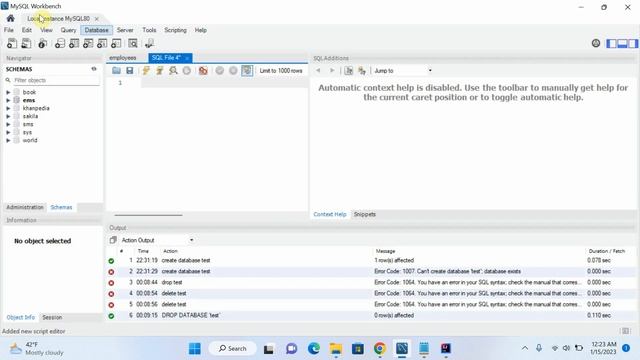Refresh schemas icon in SCHEMAS header
This screenshot has height=360, width=640.
coord(94,69)
